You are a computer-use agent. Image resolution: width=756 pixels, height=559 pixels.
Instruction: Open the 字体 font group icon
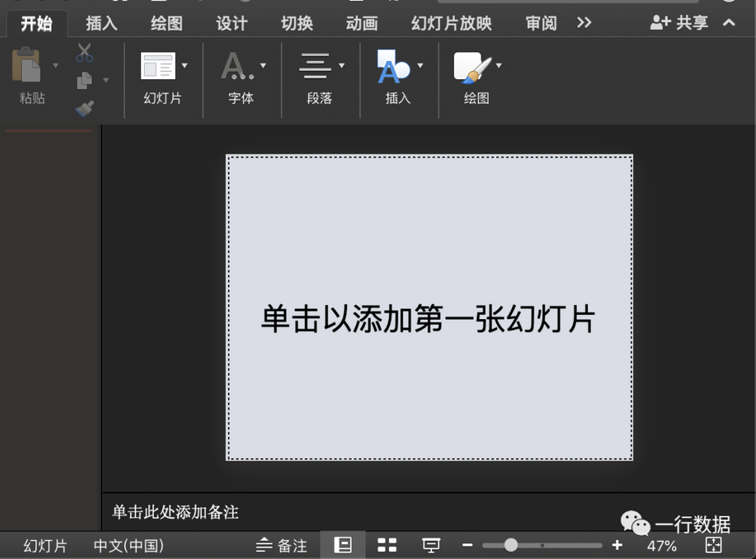pos(236,66)
